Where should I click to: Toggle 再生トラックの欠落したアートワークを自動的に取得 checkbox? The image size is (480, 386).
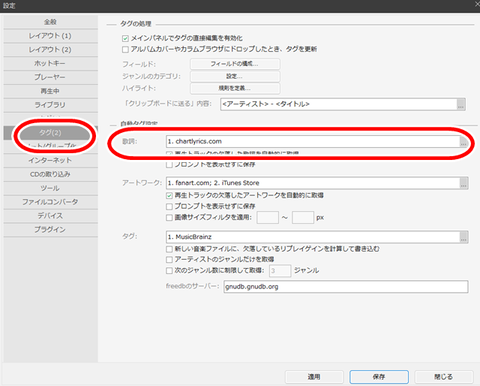[x=169, y=195]
